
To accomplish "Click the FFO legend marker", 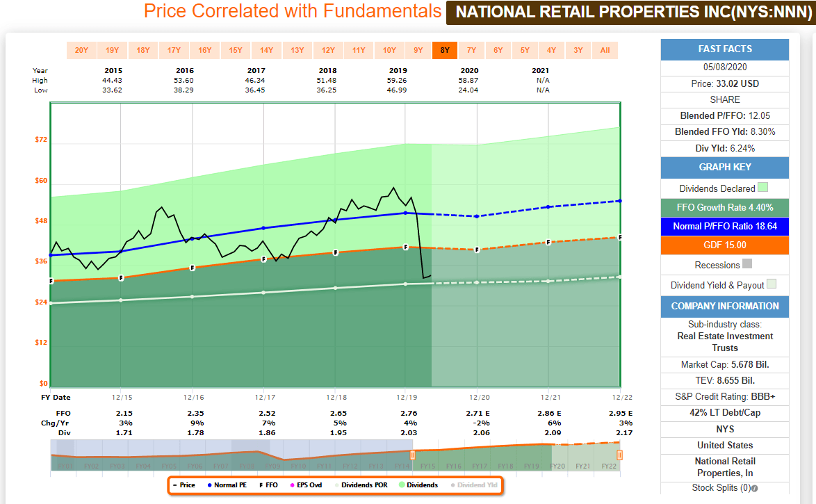I will click(261, 485).
